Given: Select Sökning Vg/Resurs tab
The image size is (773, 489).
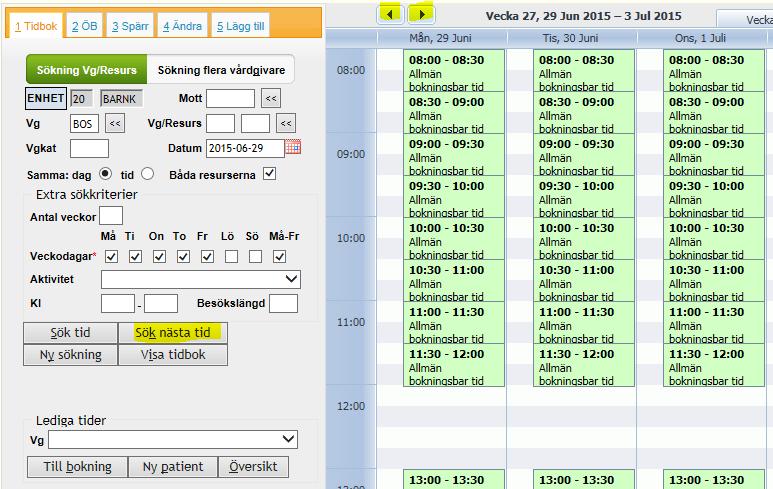Looking at the screenshot, I should point(86,70).
